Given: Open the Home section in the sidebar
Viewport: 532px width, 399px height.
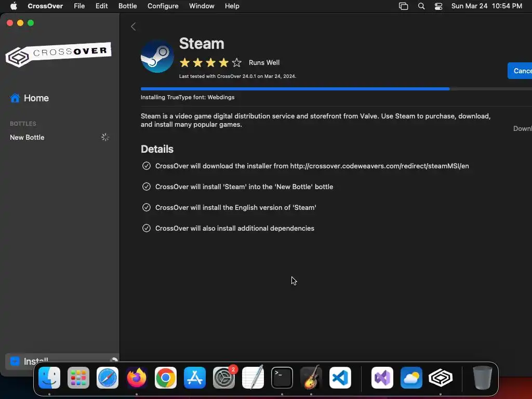Looking at the screenshot, I should pyautogui.click(x=30, y=98).
